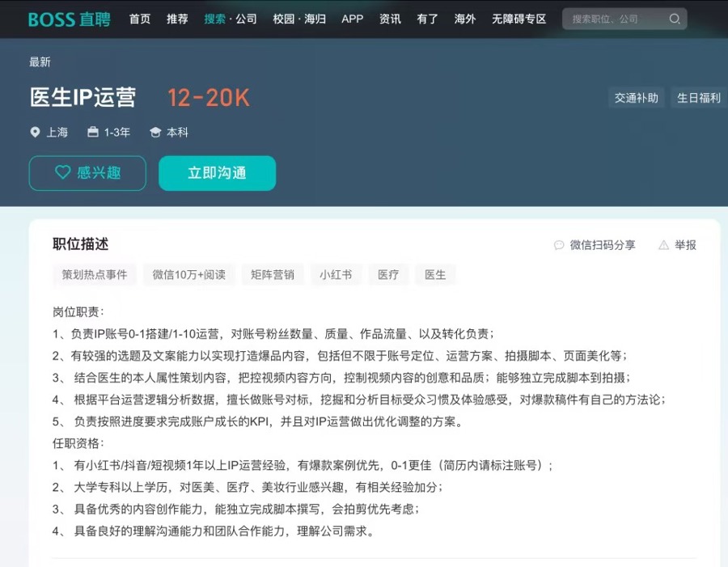Click the 交通补助 benefit tag
Image resolution: width=728 pixels, height=567 pixels.
[636, 98]
